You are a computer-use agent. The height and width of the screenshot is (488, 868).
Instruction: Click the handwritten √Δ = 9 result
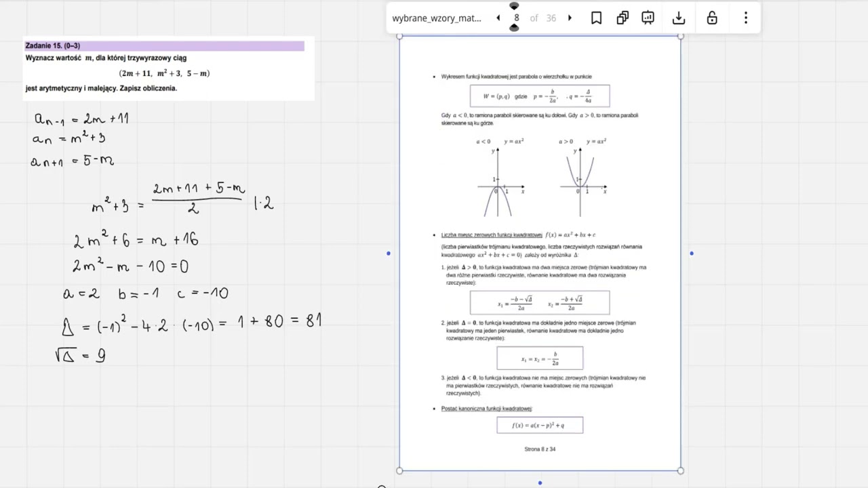click(x=80, y=355)
